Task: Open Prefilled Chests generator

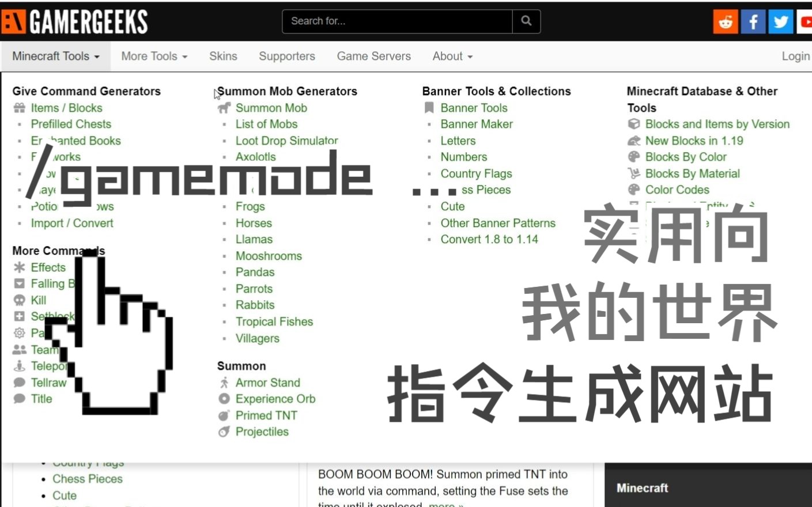Action: 71,124
